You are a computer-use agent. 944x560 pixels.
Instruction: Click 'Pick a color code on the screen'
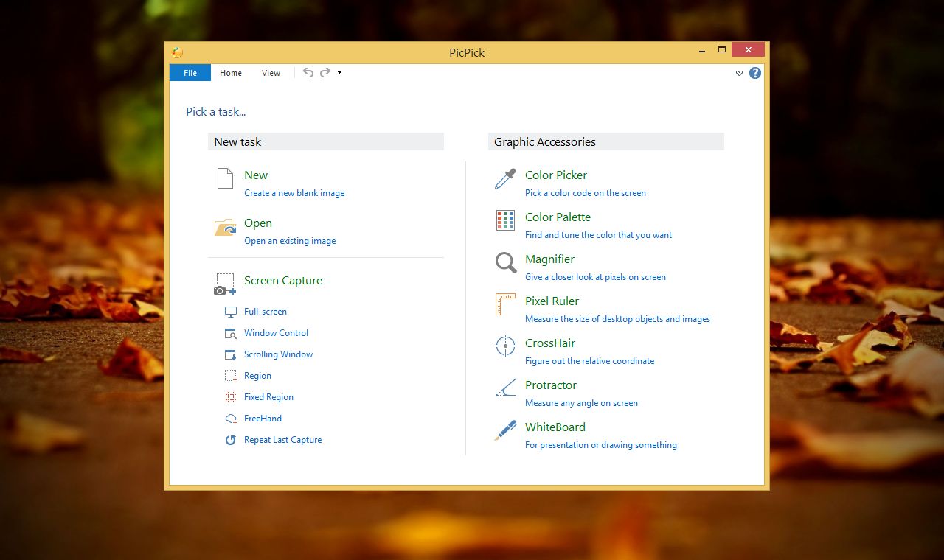[x=586, y=193]
